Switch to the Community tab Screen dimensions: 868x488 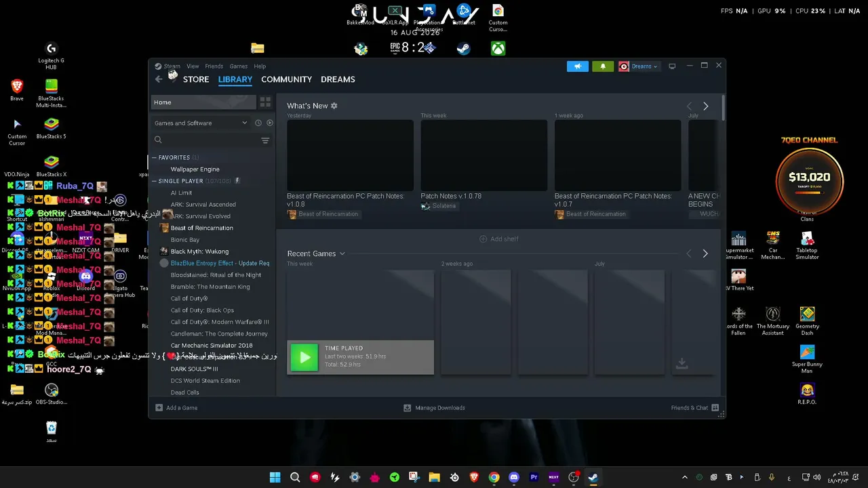tap(286, 79)
